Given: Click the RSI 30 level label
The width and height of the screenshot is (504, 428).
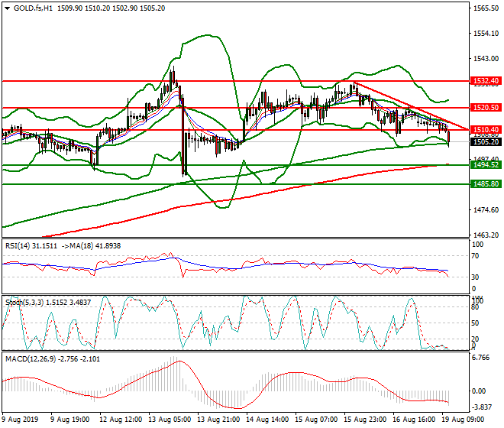Looking at the screenshot, I should tap(475, 277).
